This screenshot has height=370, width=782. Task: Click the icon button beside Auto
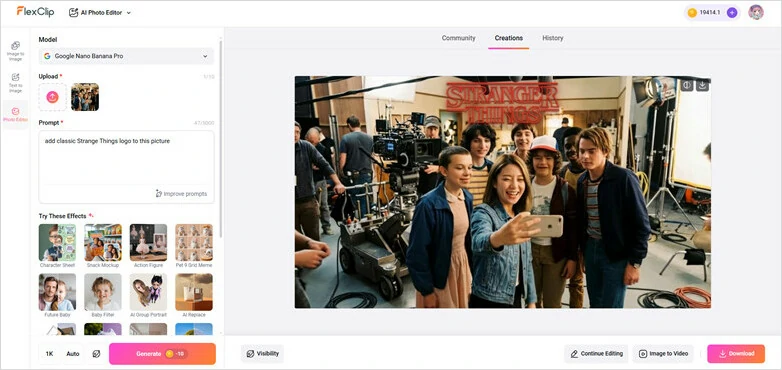96,354
